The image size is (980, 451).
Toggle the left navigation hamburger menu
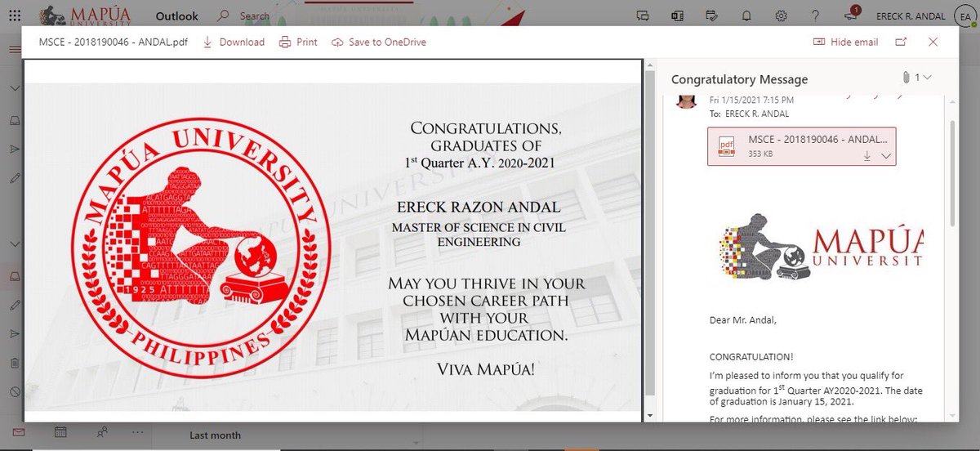pyautogui.click(x=15, y=49)
